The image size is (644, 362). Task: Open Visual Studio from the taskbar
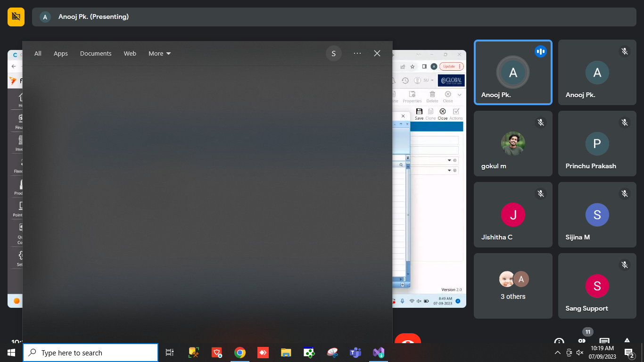coord(378,353)
